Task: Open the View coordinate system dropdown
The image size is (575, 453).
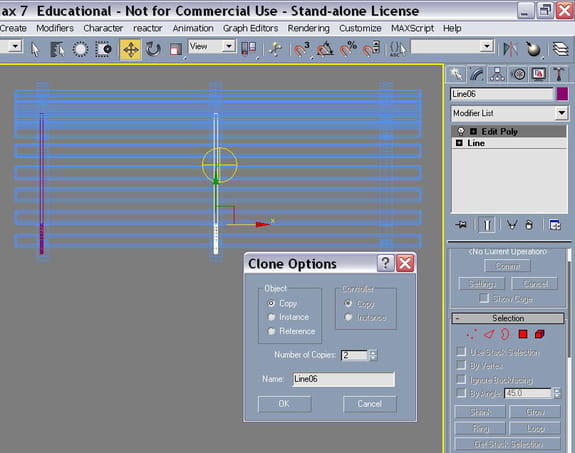Action: [212, 47]
